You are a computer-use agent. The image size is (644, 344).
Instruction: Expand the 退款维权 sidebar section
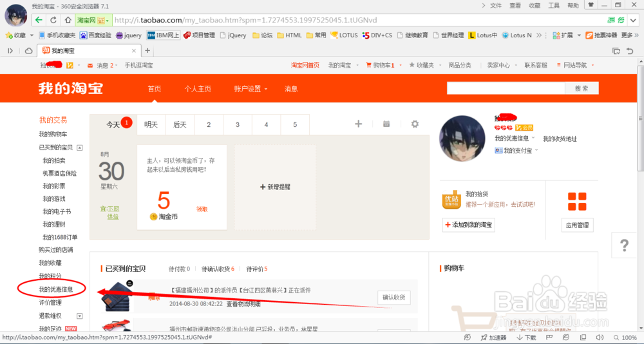tap(80, 316)
